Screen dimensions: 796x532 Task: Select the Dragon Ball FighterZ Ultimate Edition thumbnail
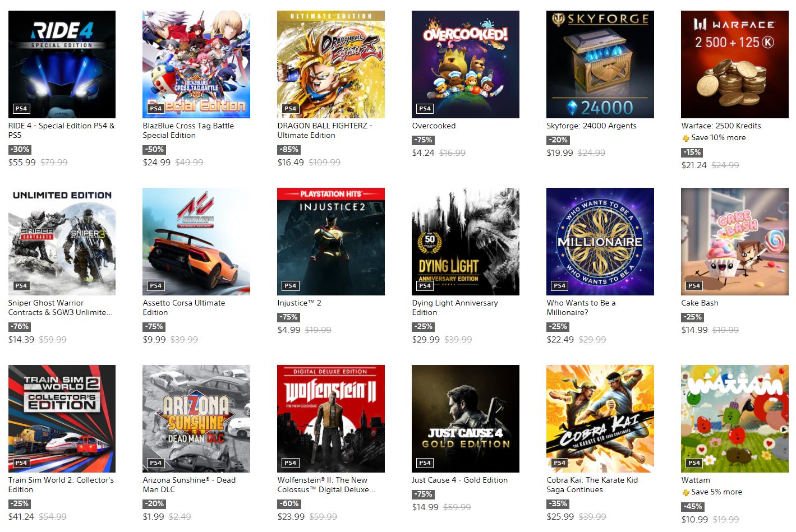coord(331,64)
